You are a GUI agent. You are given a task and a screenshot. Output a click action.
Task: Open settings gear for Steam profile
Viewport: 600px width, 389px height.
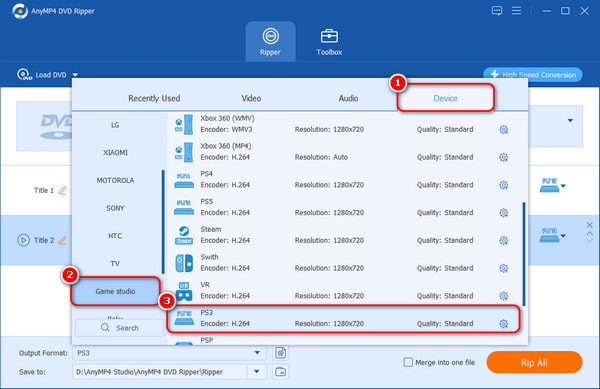click(x=504, y=241)
